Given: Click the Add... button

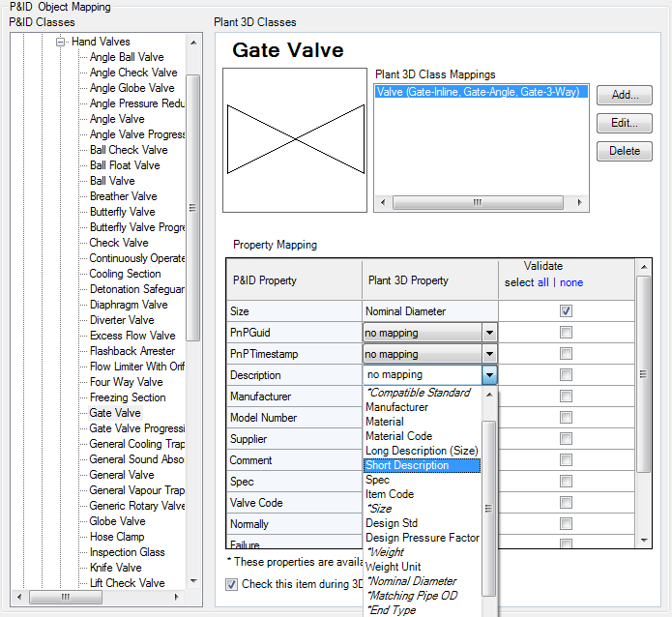Looking at the screenshot, I should (x=625, y=95).
